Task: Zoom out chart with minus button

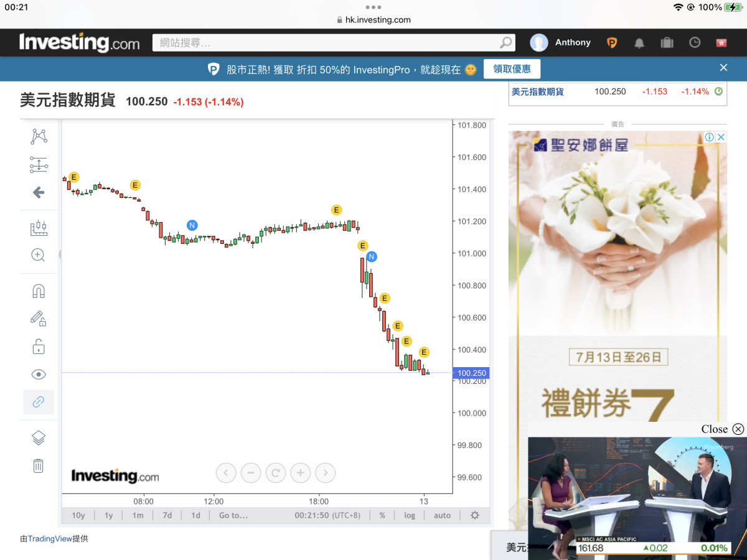Action: coord(251,473)
